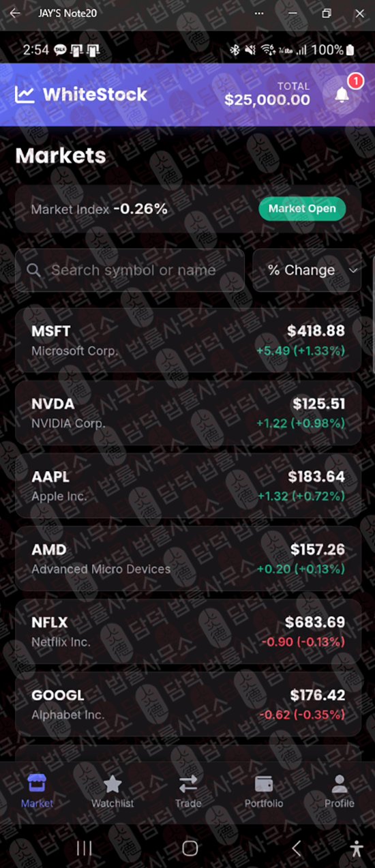Open the Portfolio wallet icon
The image size is (375, 868).
click(x=264, y=784)
